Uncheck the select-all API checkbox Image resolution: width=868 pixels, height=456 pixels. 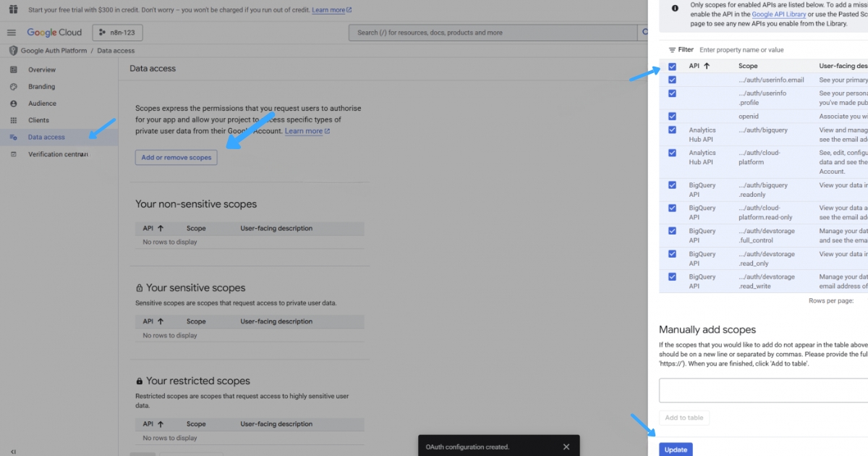click(673, 66)
